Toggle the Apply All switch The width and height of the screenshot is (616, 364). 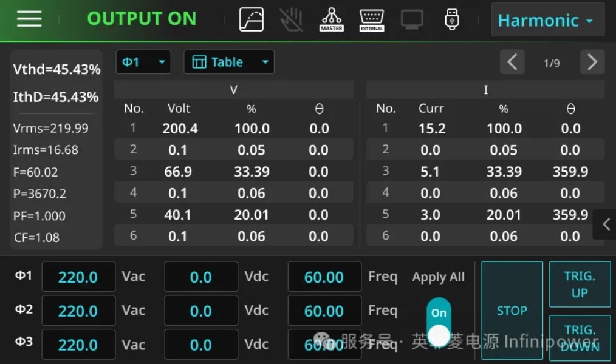tap(439, 323)
